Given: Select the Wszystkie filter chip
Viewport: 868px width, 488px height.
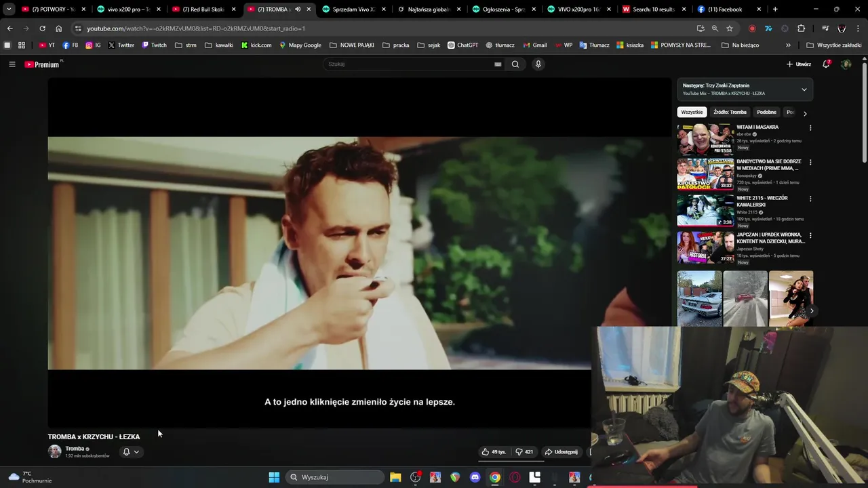Looking at the screenshot, I should click(x=692, y=113).
